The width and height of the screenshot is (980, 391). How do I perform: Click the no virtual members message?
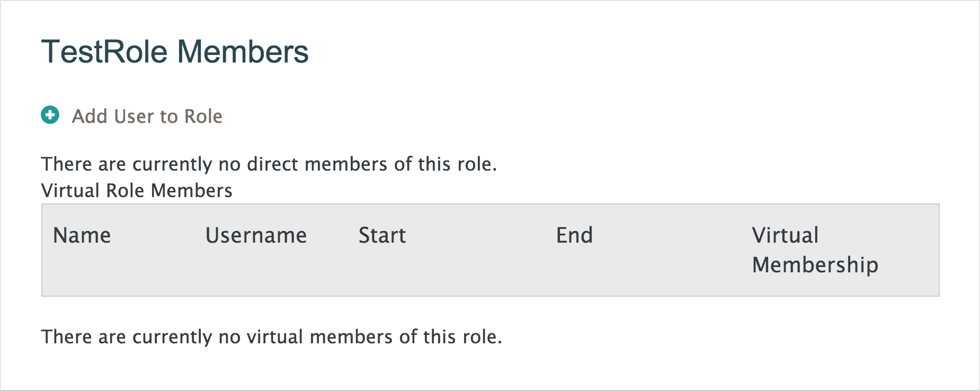click(x=271, y=337)
